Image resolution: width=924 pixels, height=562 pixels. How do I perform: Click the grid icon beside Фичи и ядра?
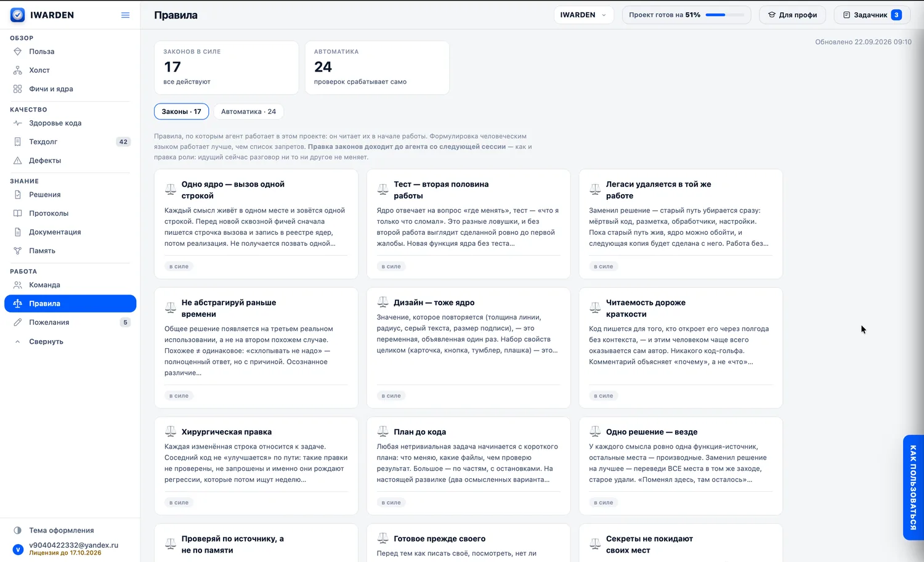18,89
